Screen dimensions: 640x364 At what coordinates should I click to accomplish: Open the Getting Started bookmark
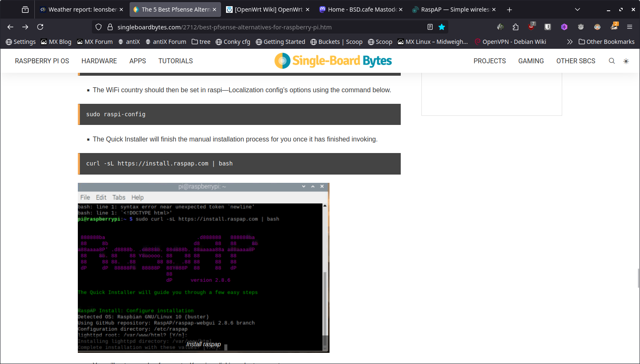(x=280, y=42)
